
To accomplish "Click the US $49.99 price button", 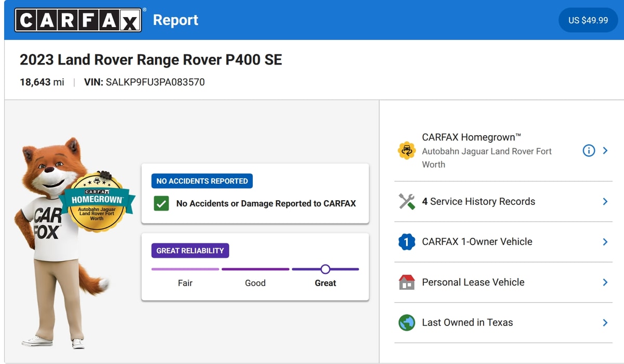I will (588, 20).
